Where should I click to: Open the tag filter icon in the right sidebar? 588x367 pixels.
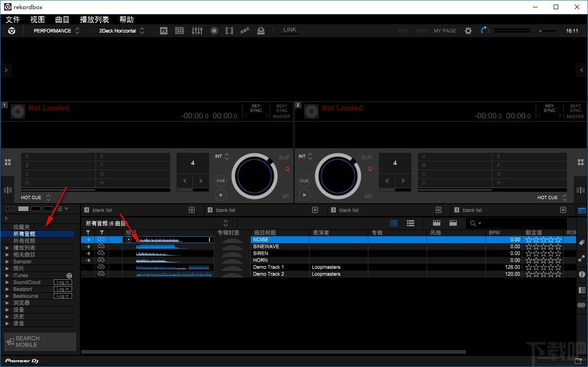[x=582, y=242]
